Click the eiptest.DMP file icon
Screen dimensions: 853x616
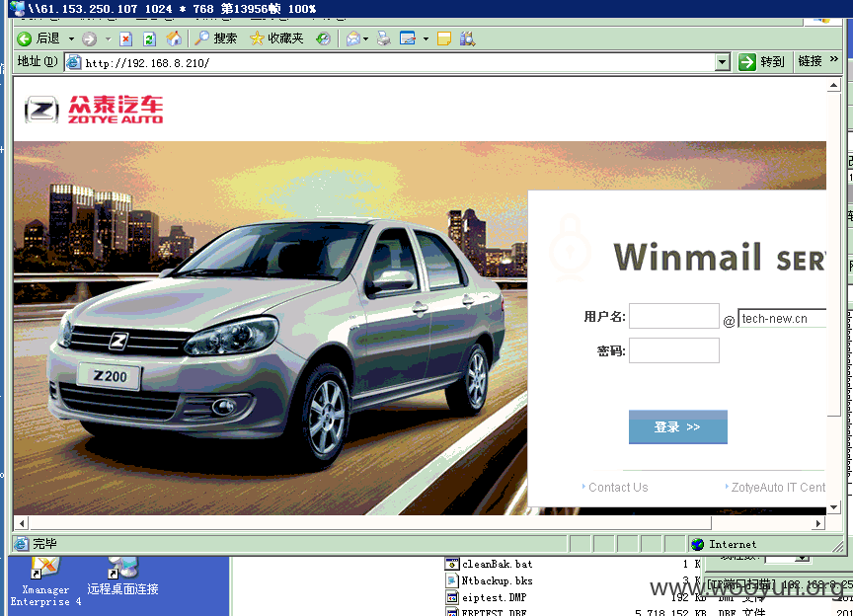point(451,597)
